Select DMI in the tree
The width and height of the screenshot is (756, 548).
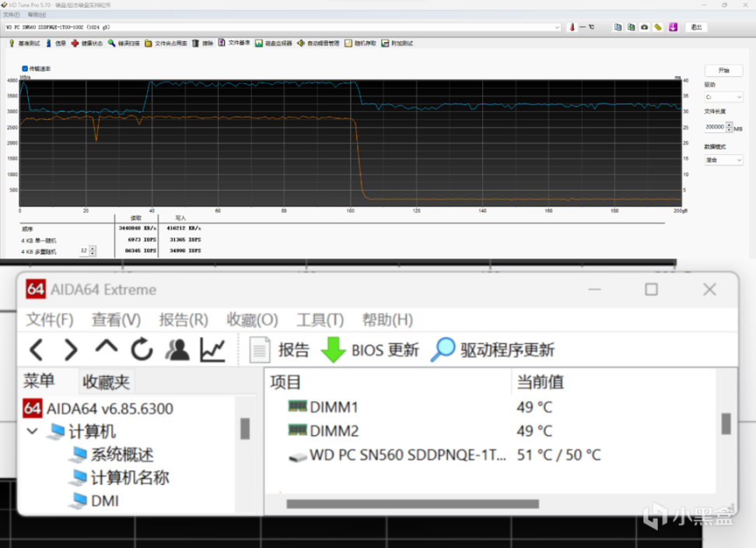95,501
